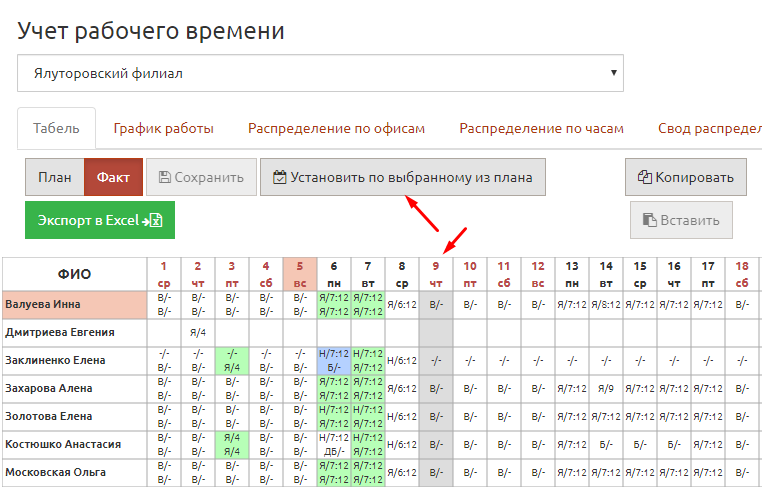Click Валуева Инна's day 9 grey cell

click(436, 305)
